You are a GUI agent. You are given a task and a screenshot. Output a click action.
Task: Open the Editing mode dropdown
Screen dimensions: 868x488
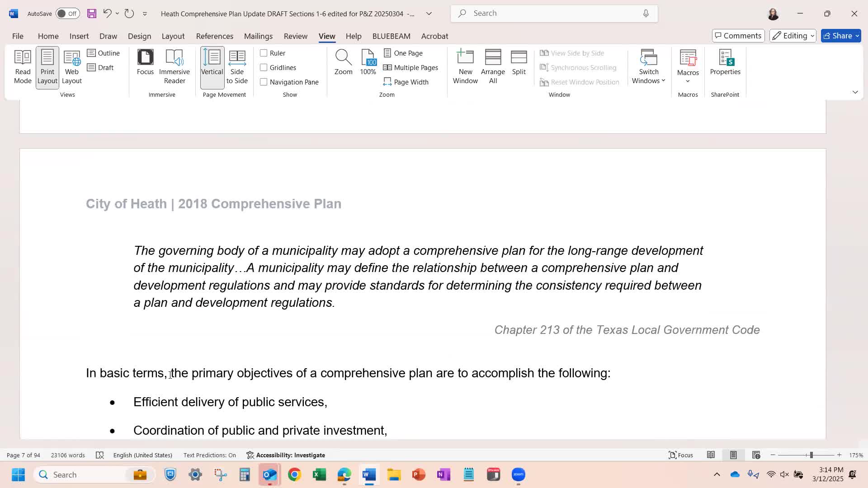pyautogui.click(x=793, y=36)
